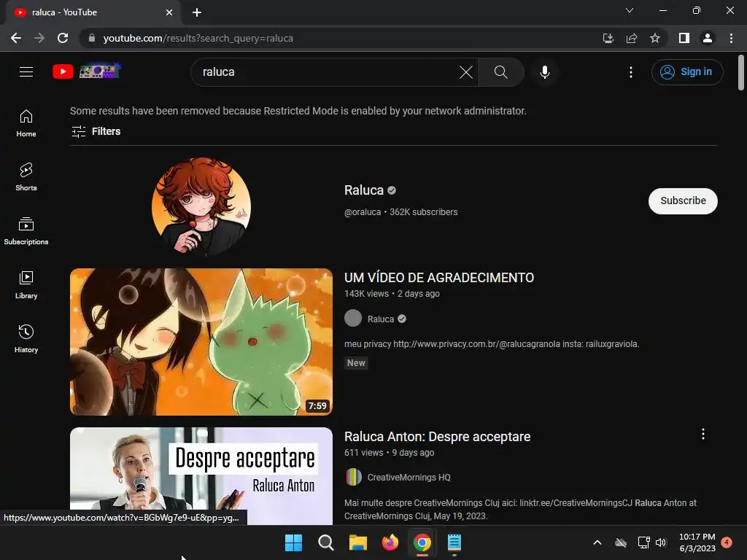Screen dimensions: 747x560
Task: Open the Raluca channel avatar
Action: pyautogui.click(x=201, y=206)
